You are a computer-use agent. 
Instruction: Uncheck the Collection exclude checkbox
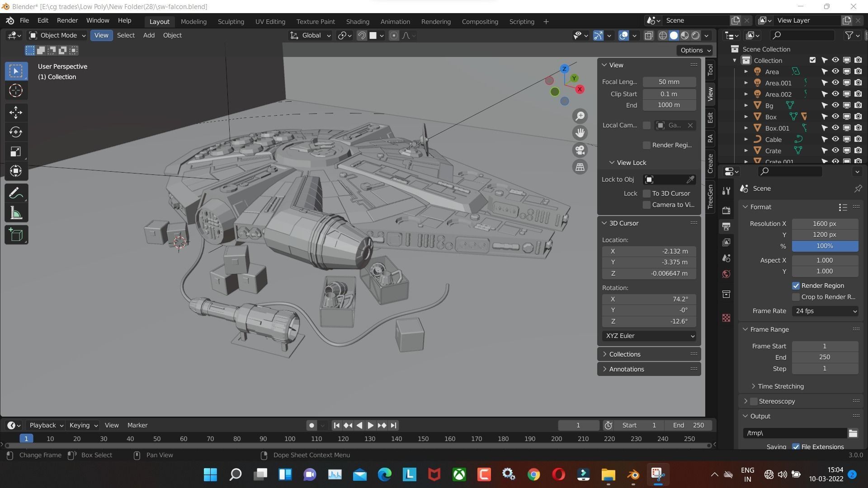click(x=812, y=60)
